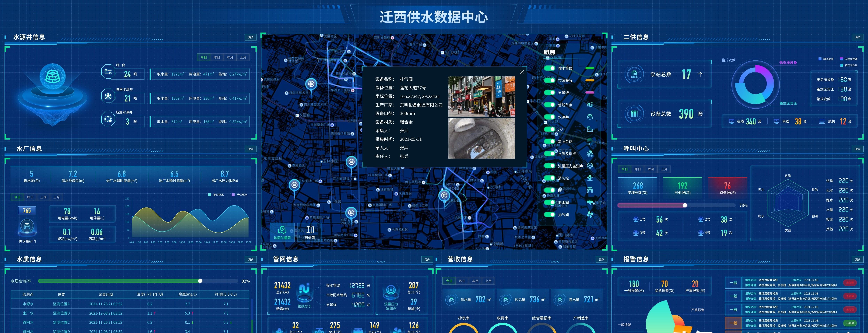The width and height of the screenshot is (868, 333).
Task: Click the 管线节点 legend icon
Action: tap(590, 105)
